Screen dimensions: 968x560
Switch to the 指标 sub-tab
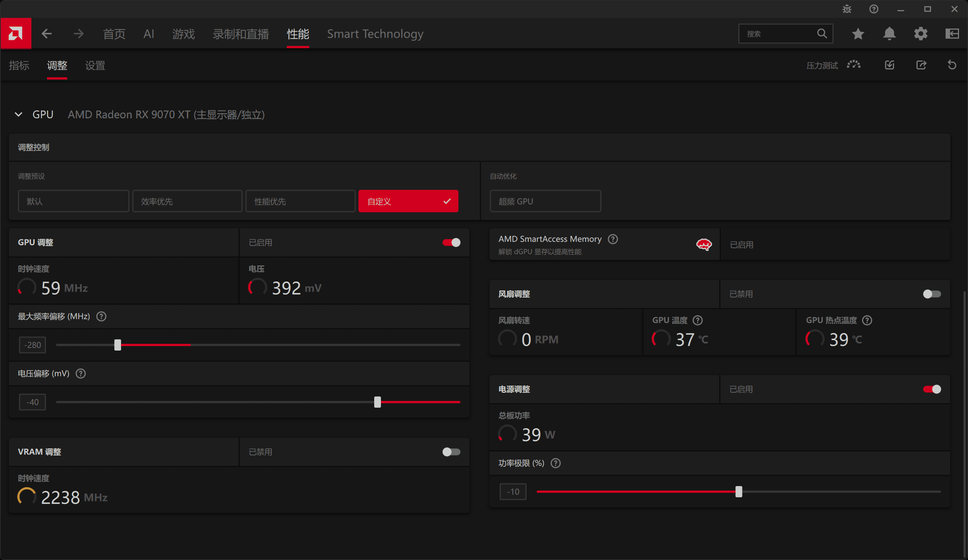coord(19,65)
